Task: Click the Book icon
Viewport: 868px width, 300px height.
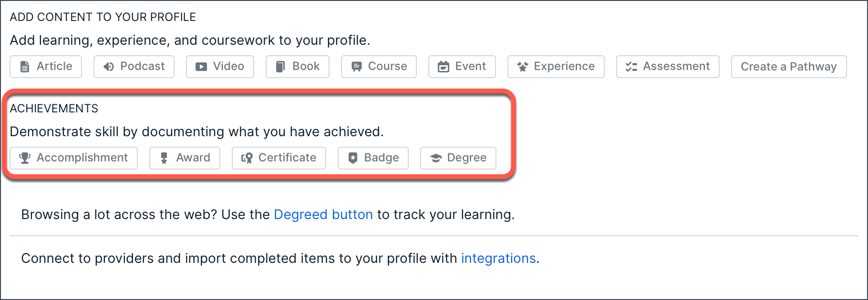Action: 281,67
